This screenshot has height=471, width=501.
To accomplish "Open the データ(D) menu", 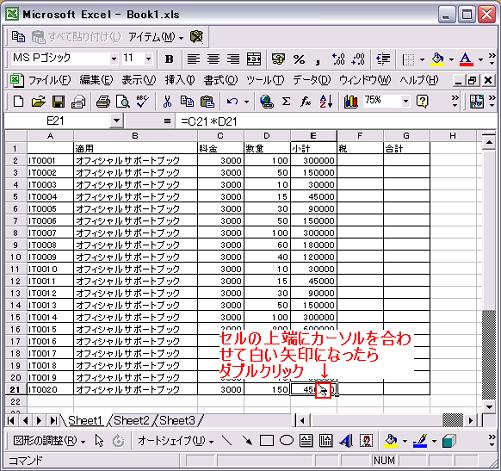I will point(312,80).
